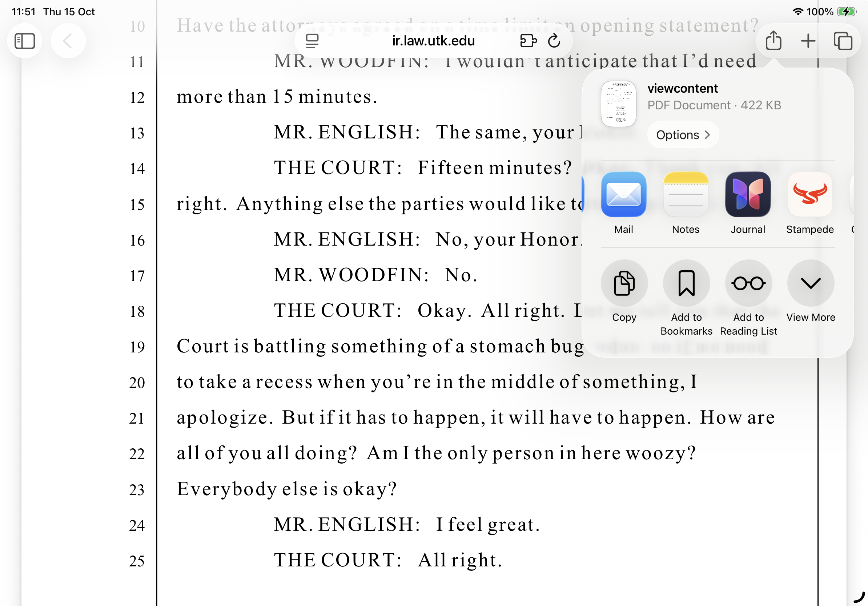Tap line "to take a recess when"

[437, 381]
